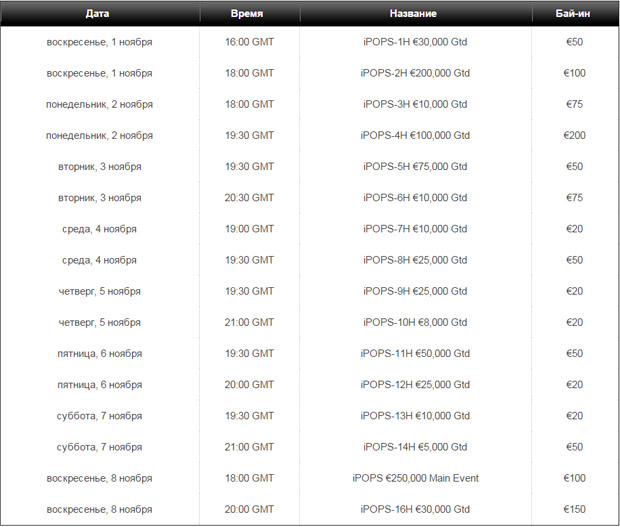Viewport: 620px width, 527px height.
Task: Click the '€150' buy-in cell
Action: (x=575, y=509)
